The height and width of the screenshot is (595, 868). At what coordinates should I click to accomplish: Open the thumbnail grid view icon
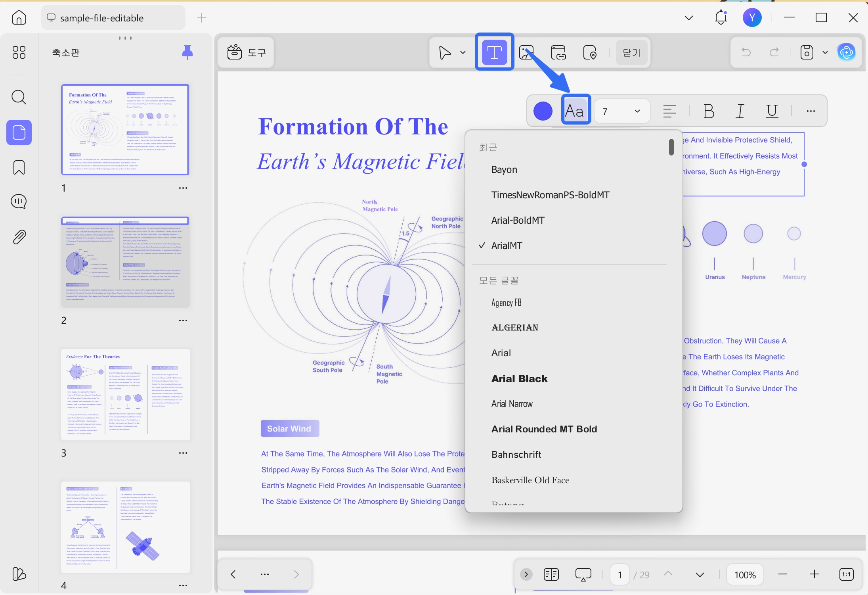click(19, 52)
